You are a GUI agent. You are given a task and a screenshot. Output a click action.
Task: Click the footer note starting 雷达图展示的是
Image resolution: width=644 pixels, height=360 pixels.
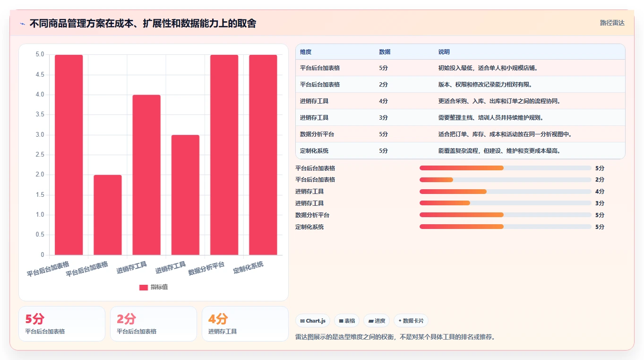pyautogui.click(x=395, y=337)
